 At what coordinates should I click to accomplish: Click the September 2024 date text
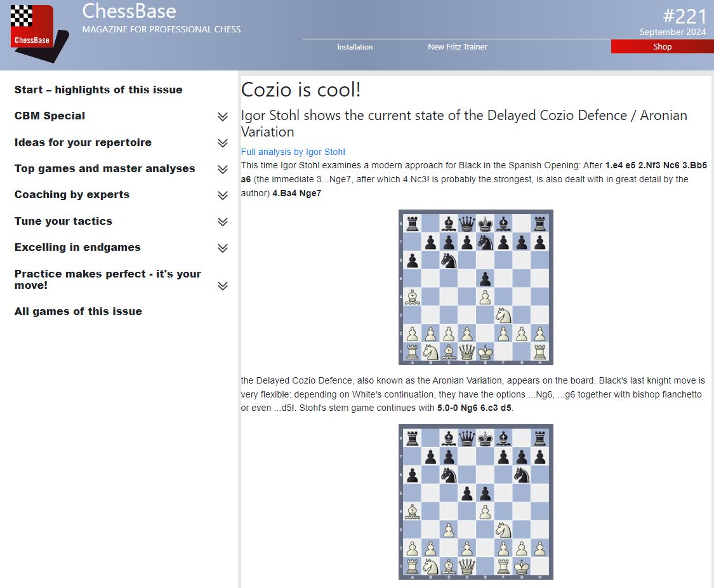[673, 32]
